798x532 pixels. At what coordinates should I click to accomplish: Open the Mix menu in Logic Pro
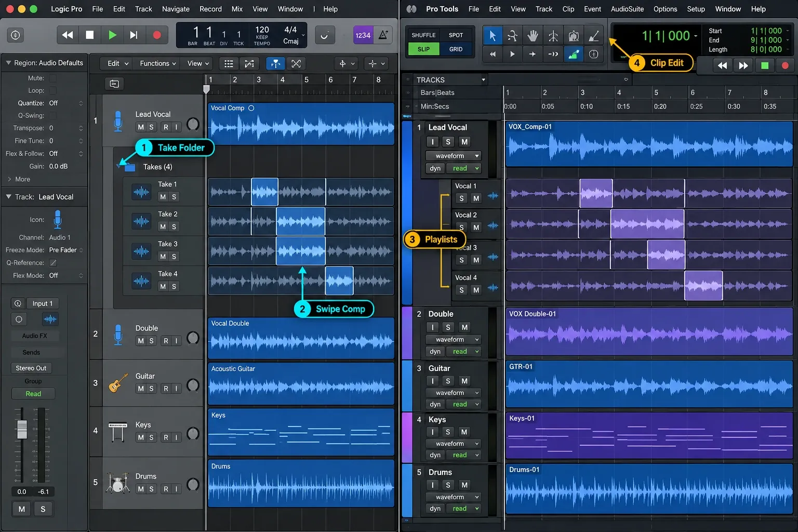[x=237, y=9]
